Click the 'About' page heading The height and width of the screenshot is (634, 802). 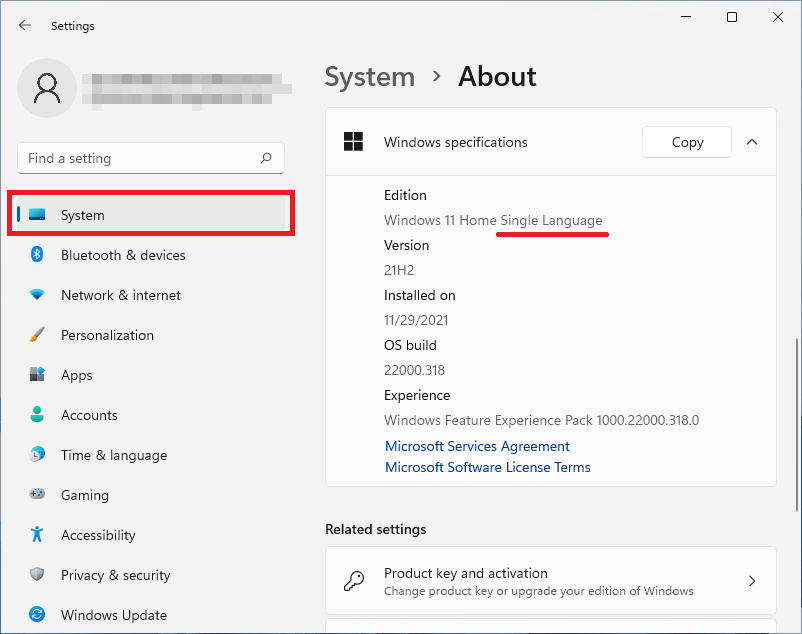tap(497, 77)
